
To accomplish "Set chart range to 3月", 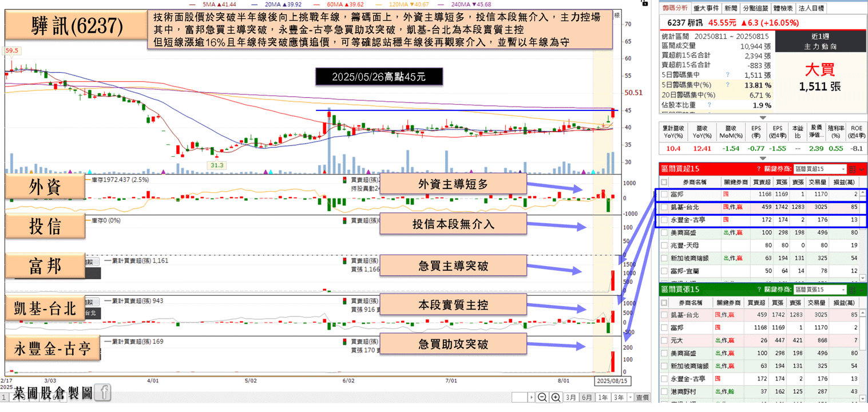I will point(571,397).
